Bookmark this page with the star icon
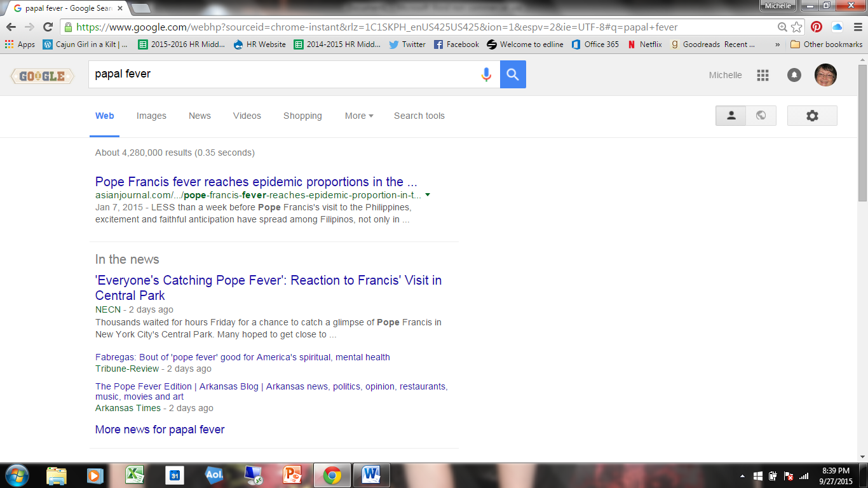Image resolution: width=868 pixels, height=488 pixels. pos(797,27)
